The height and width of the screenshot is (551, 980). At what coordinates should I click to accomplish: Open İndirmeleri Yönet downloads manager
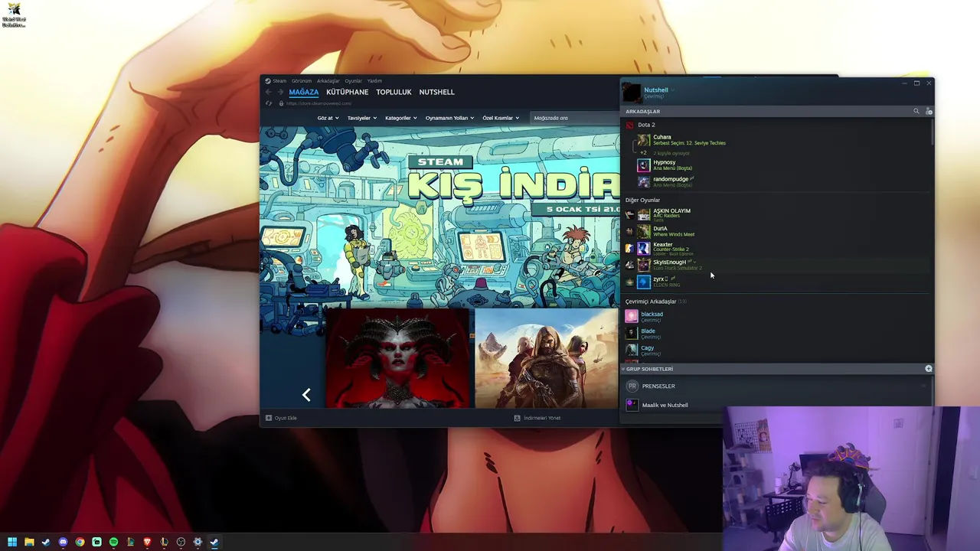point(537,418)
